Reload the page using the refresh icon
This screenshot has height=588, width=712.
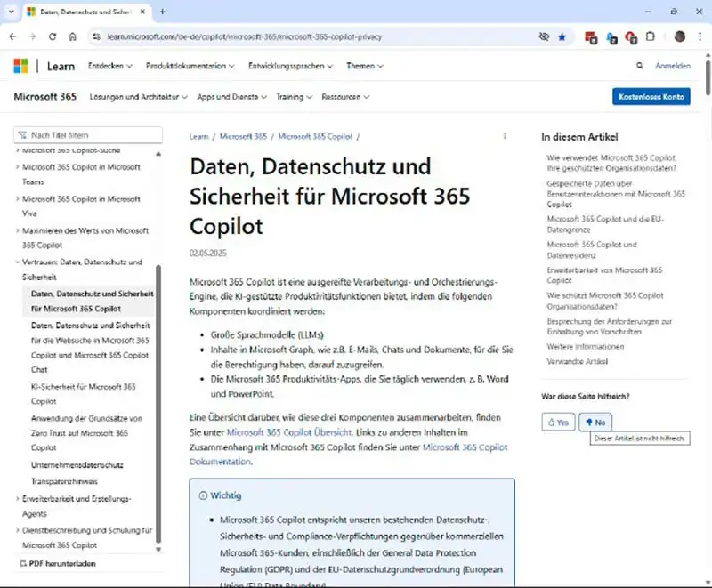pos(53,36)
